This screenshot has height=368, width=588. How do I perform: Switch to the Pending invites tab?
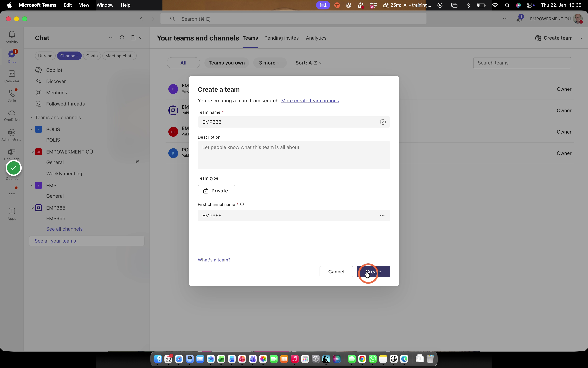[x=281, y=38]
